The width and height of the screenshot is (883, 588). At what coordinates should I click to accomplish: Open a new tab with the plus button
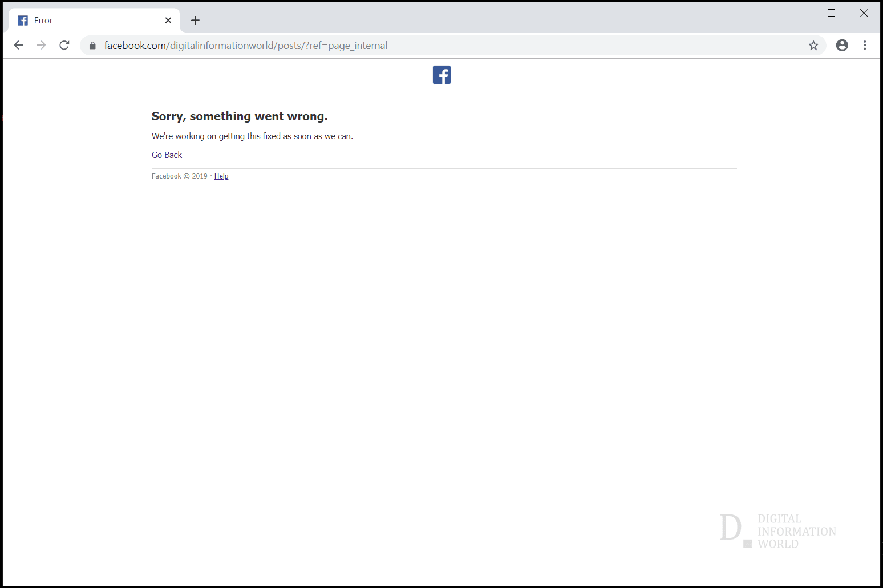point(195,21)
